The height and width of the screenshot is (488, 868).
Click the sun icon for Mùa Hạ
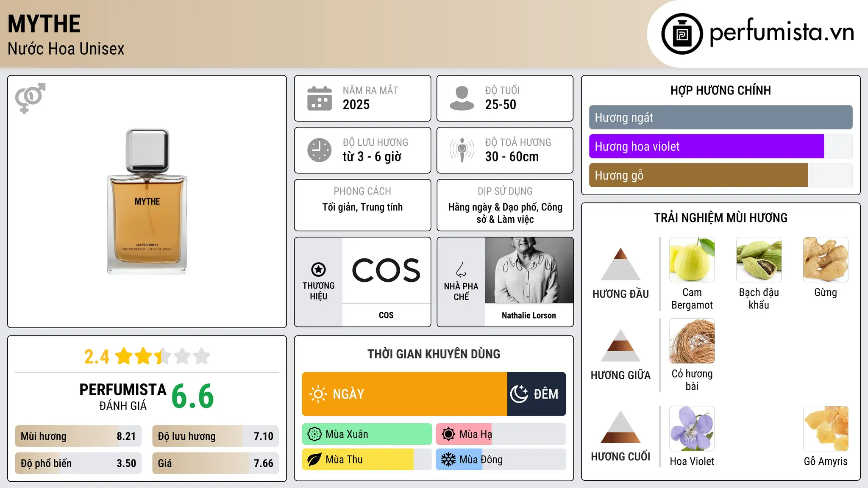click(448, 434)
